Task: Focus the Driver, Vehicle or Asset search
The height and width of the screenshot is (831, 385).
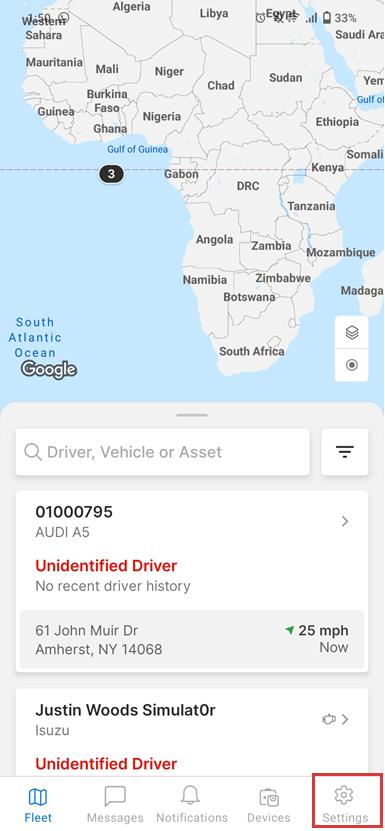Action: (x=163, y=452)
